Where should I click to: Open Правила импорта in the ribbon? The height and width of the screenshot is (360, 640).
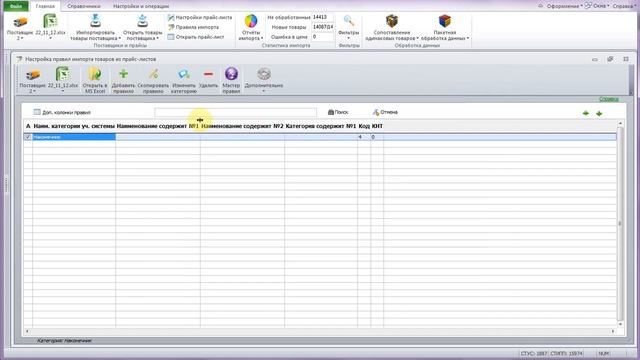point(193,27)
